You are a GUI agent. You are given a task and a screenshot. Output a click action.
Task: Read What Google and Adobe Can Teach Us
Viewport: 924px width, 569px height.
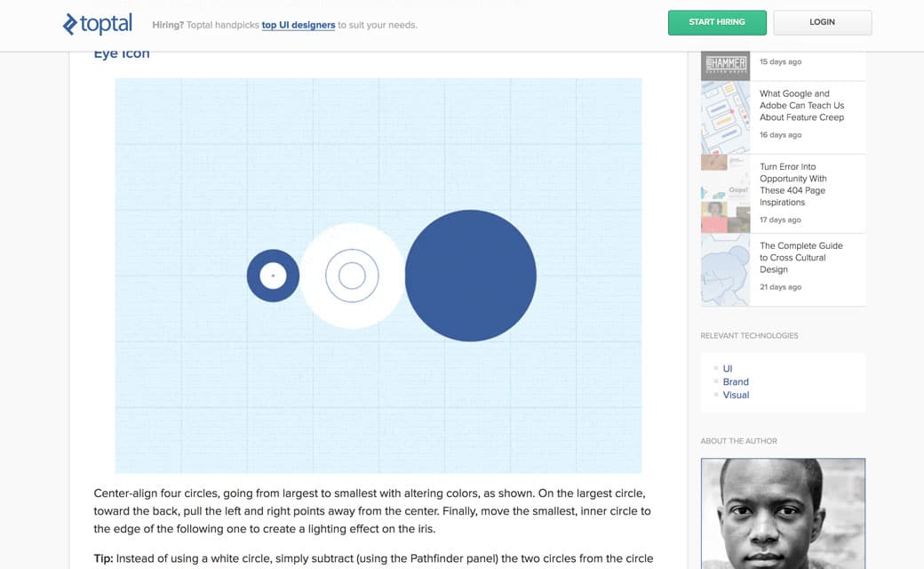click(x=801, y=105)
